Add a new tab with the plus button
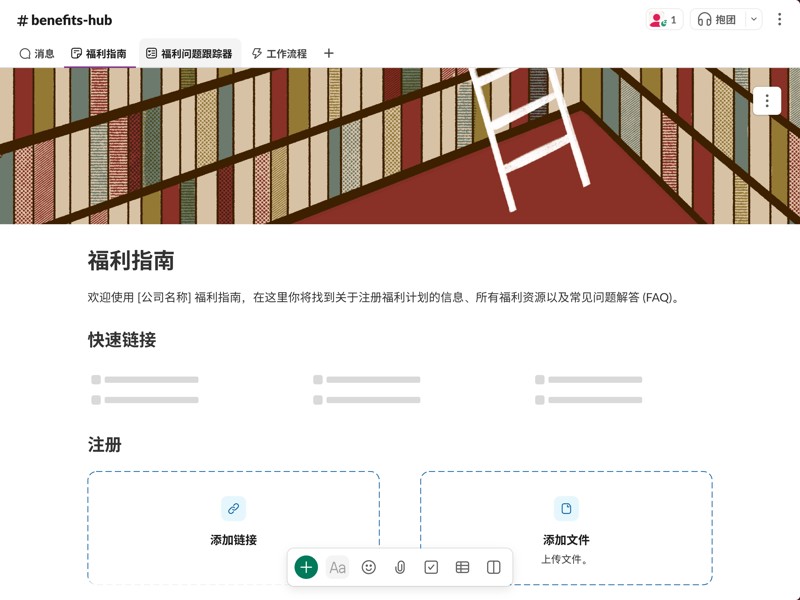 pyautogui.click(x=328, y=53)
